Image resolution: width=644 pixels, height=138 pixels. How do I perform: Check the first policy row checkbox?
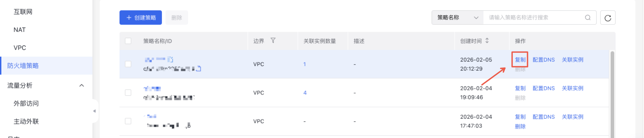click(128, 64)
